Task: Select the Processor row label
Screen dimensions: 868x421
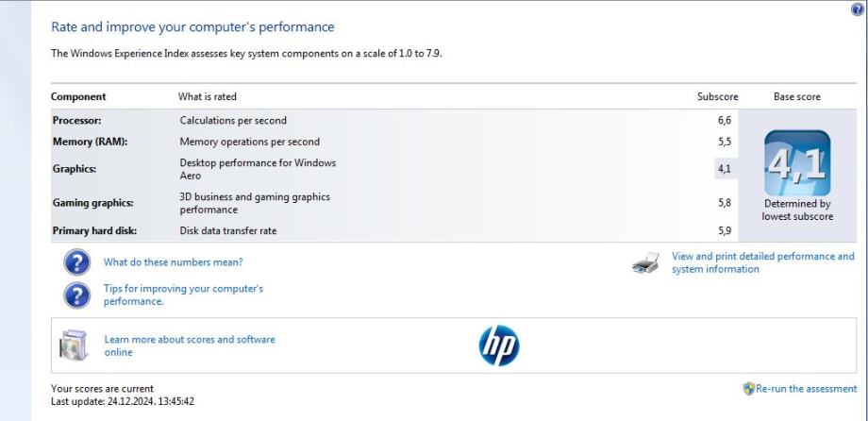Action: (76, 121)
